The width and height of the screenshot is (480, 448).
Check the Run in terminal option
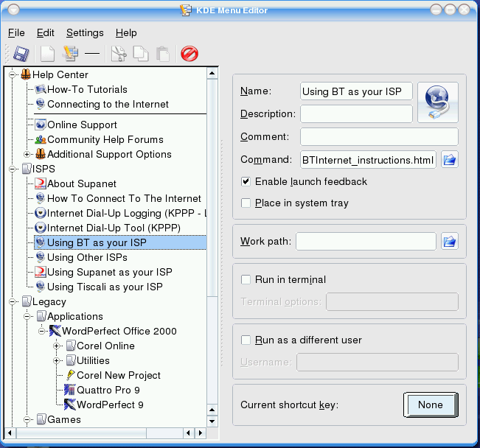tap(246, 279)
